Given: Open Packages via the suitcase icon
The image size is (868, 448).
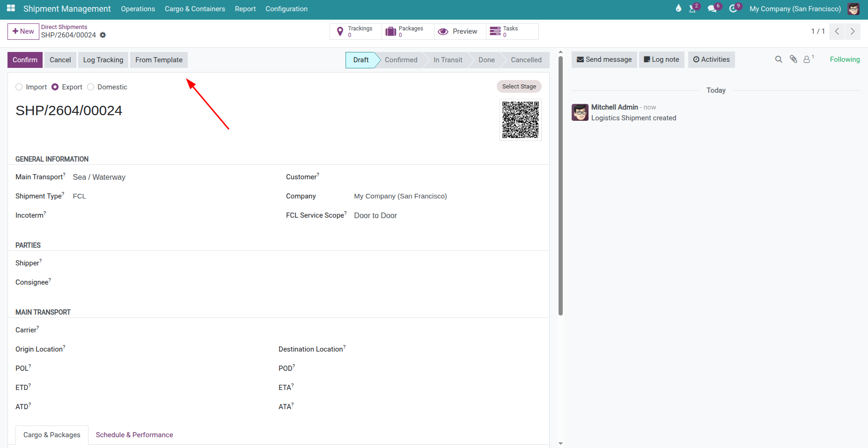Looking at the screenshot, I should 390,31.
